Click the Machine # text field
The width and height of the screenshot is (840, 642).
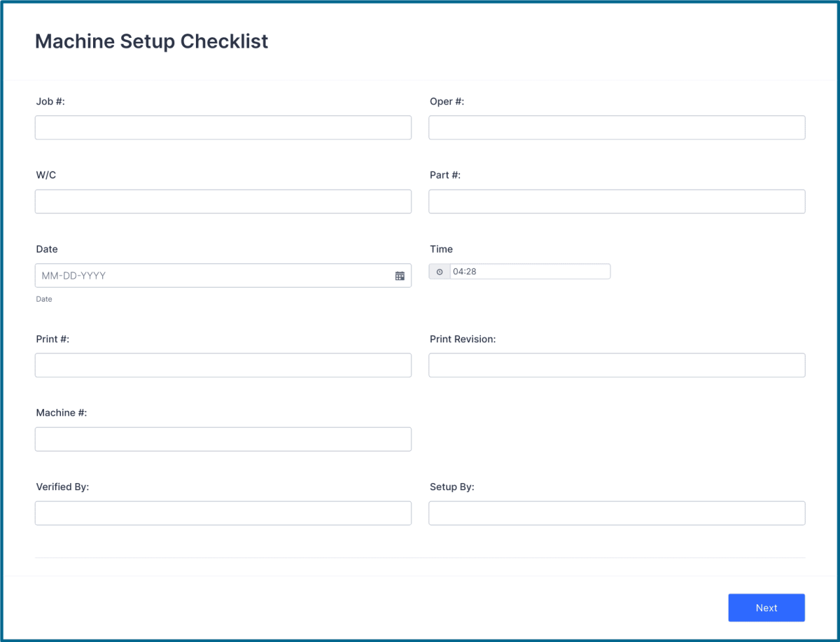(x=223, y=439)
